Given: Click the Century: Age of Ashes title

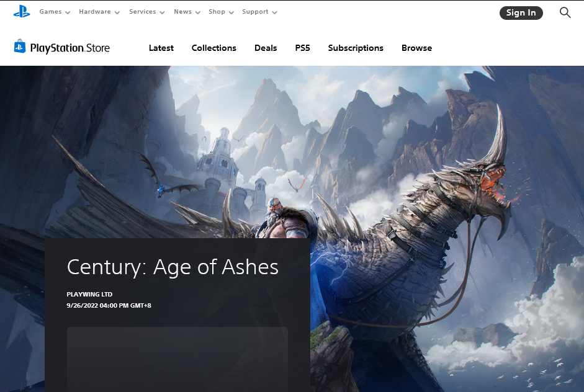Looking at the screenshot, I should point(173,267).
